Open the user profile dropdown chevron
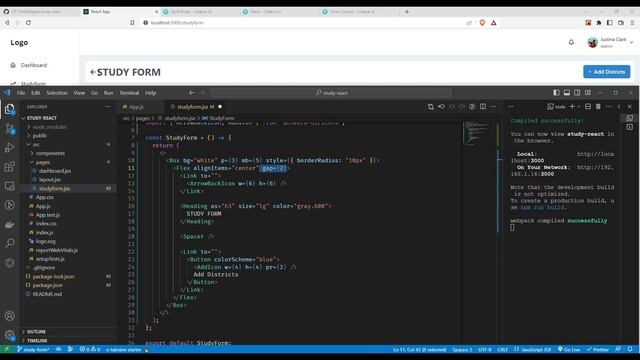Screen dimensions: 640x360 631,42
